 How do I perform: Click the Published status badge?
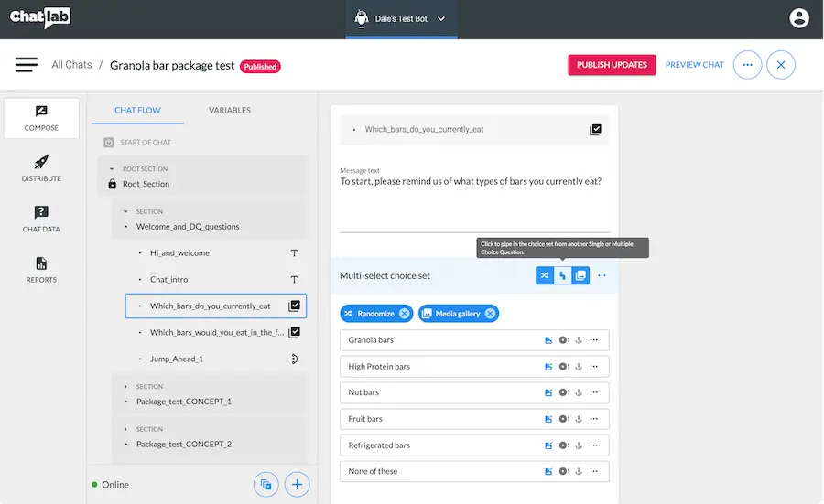click(260, 67)
